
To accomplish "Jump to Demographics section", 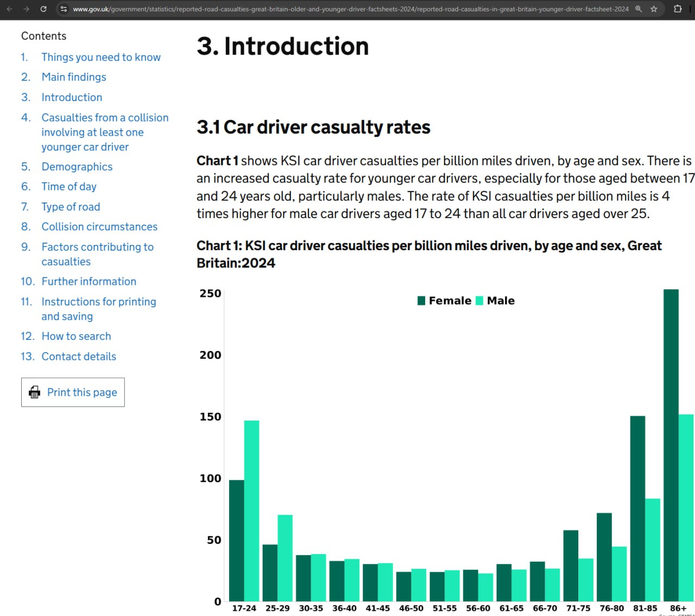I will click(77, 167).
